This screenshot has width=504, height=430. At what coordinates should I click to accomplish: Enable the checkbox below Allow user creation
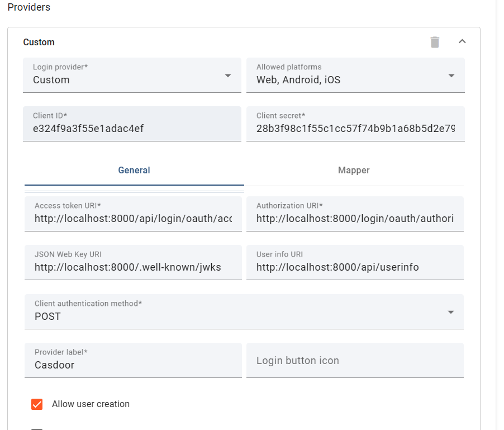coord(37,428)
